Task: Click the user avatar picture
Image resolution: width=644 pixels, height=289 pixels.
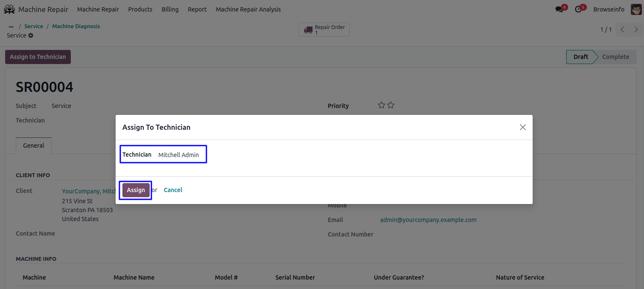Action: pyautogui.click(x=636, y=9)
